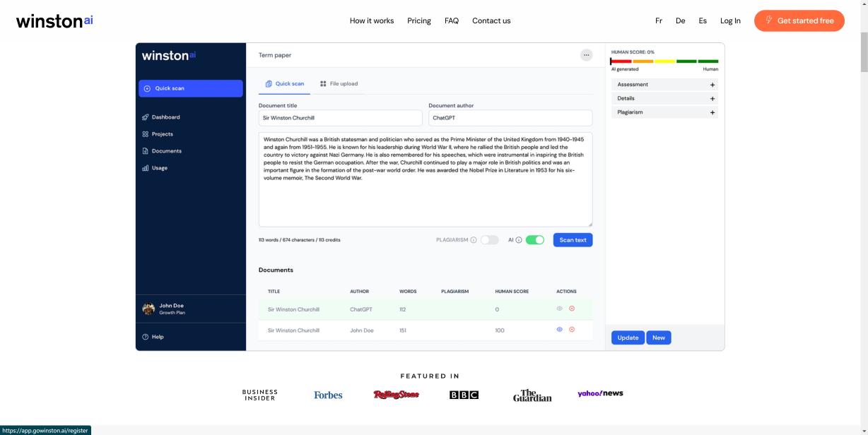Image resolution: width=868 pixels, height=435 pixels.
Task: Open the FAQ navigation link
Action: (x=452, y=20)
